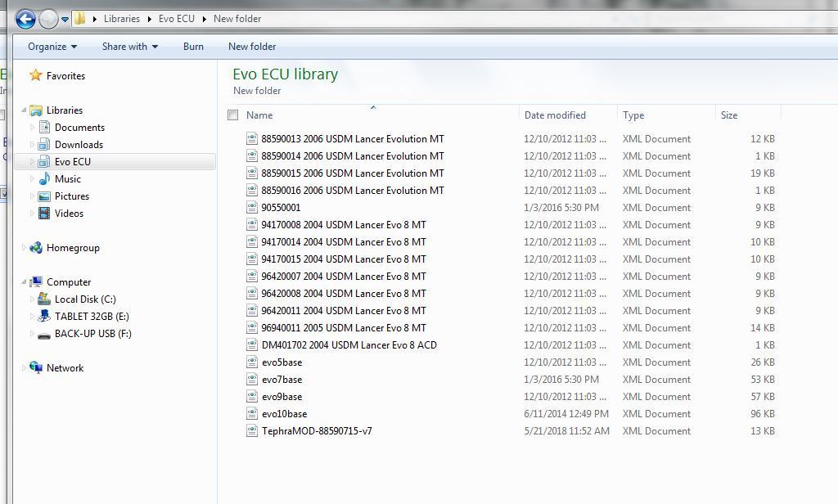Expand the Documents library node
The image size is (838, 504).
33,128
